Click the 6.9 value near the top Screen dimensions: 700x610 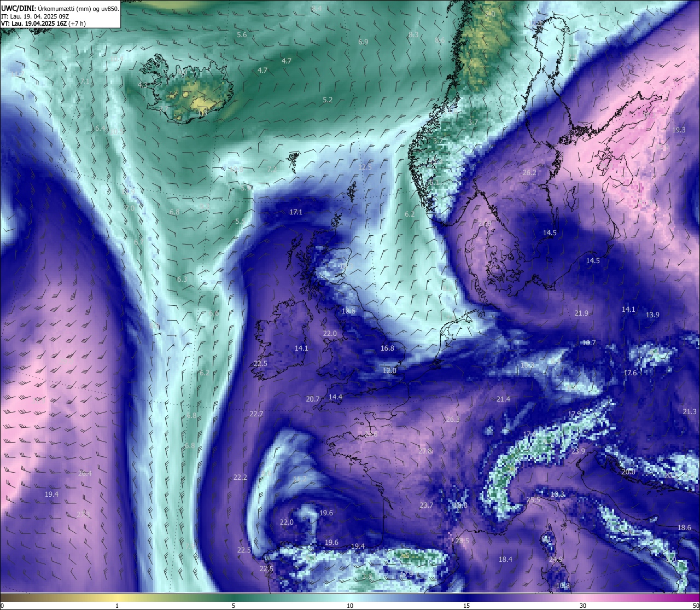coord(363,42)
